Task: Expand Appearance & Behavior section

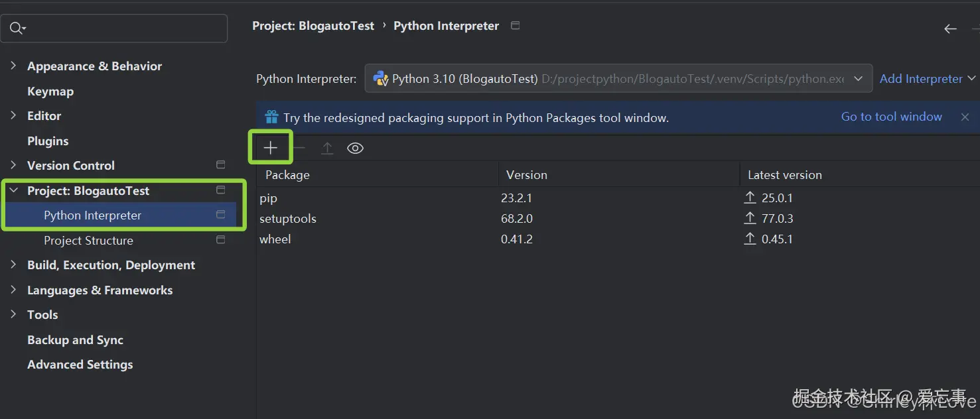Action: 13,66
